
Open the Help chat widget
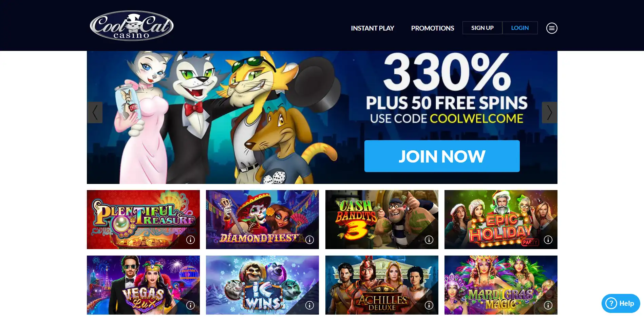(621, 303)
